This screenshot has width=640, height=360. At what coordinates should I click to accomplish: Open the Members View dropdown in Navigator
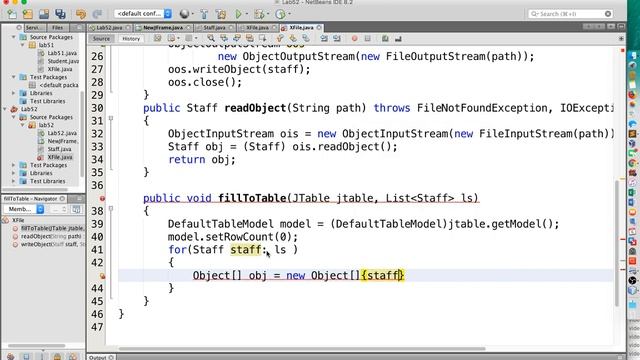click(24, 209)
